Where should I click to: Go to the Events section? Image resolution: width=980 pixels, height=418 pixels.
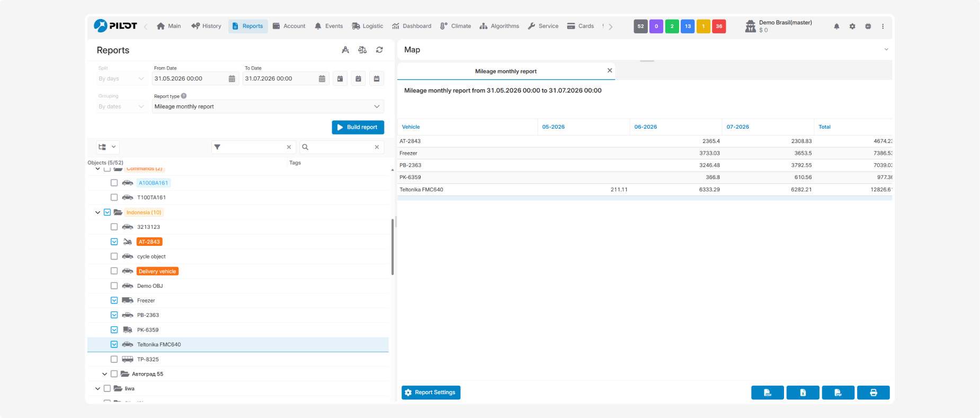click(328, 26)
